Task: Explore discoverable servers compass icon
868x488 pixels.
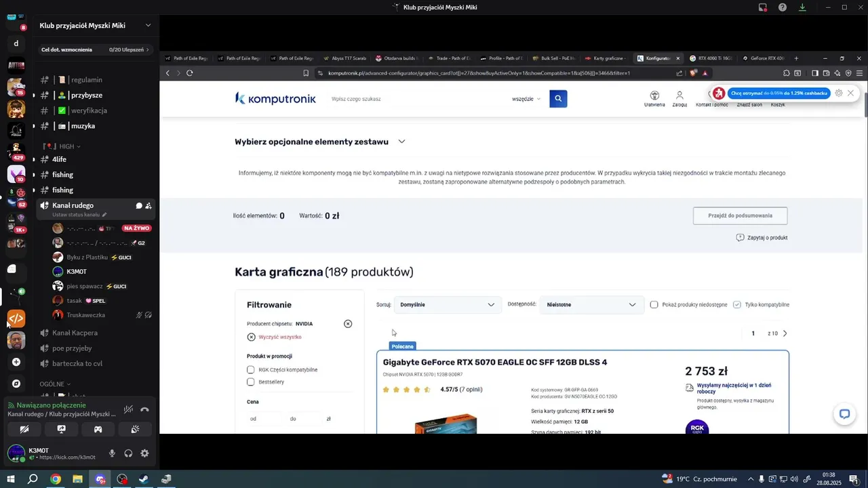Action: coord(16,384)
